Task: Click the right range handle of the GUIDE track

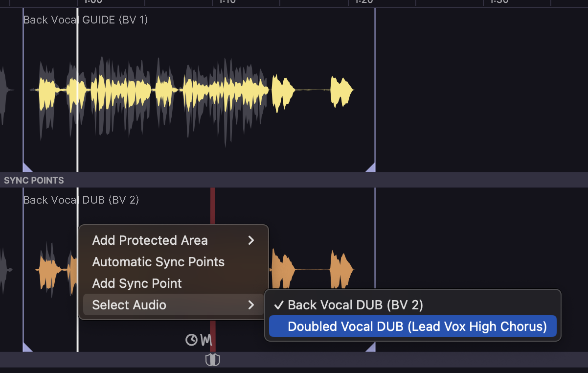Action: [371, 167]
